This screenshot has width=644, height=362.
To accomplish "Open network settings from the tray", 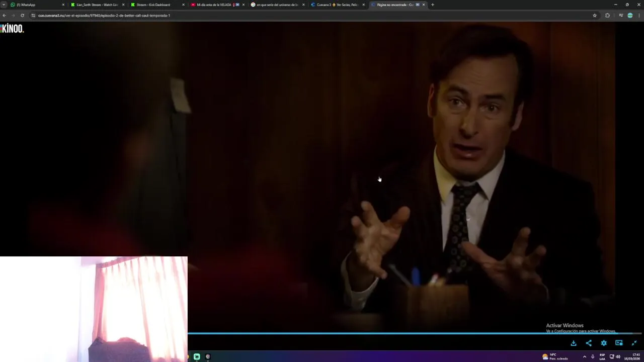I will pos(612,356).
